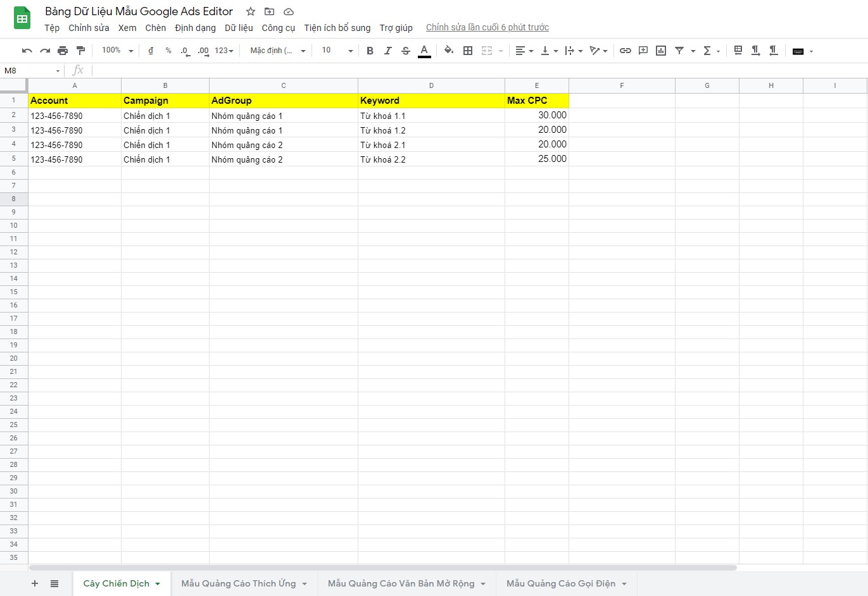Select the paint format tool
This screenshot has width=868, height=596.
point(80,51)
